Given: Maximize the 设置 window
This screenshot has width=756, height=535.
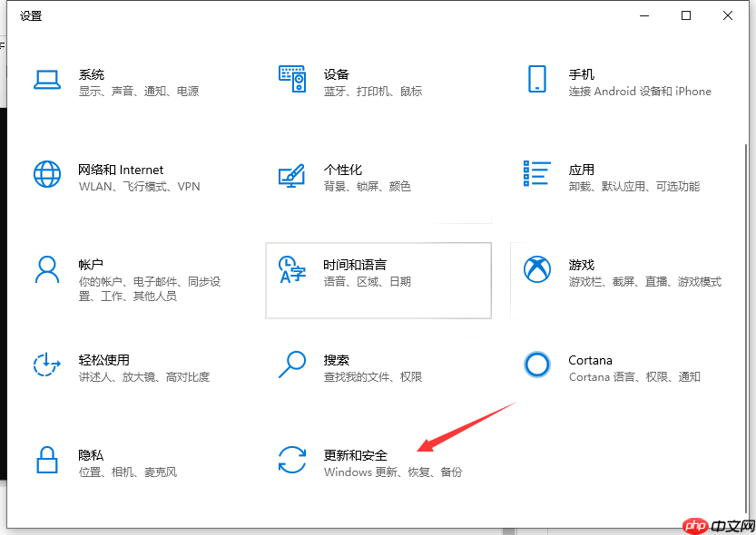Looking at the screenshot, I should [686, 15].
